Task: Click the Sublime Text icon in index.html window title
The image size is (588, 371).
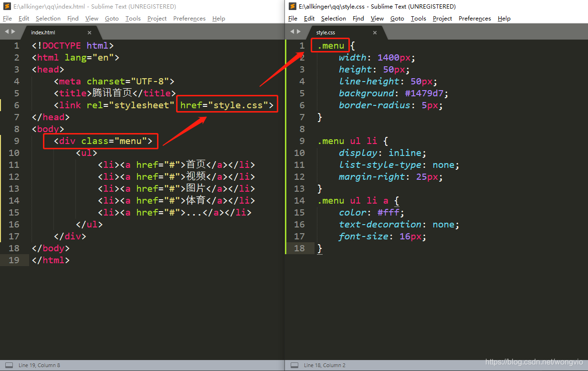Action: (7, 7)
